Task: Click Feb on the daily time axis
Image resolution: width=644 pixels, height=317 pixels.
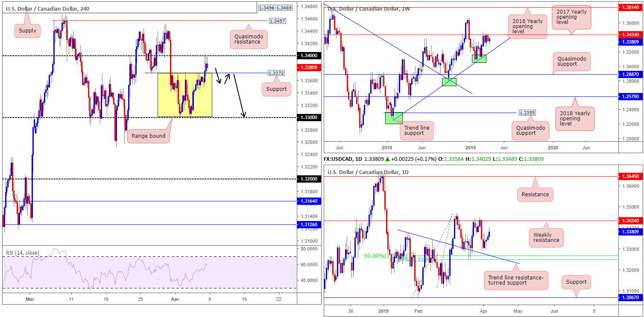Action: point(418,312)
